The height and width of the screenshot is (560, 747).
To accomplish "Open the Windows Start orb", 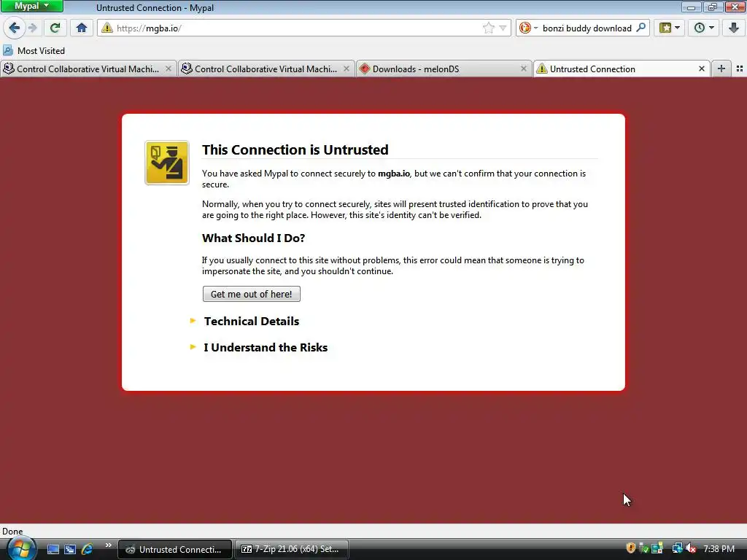I will point(21,548).
